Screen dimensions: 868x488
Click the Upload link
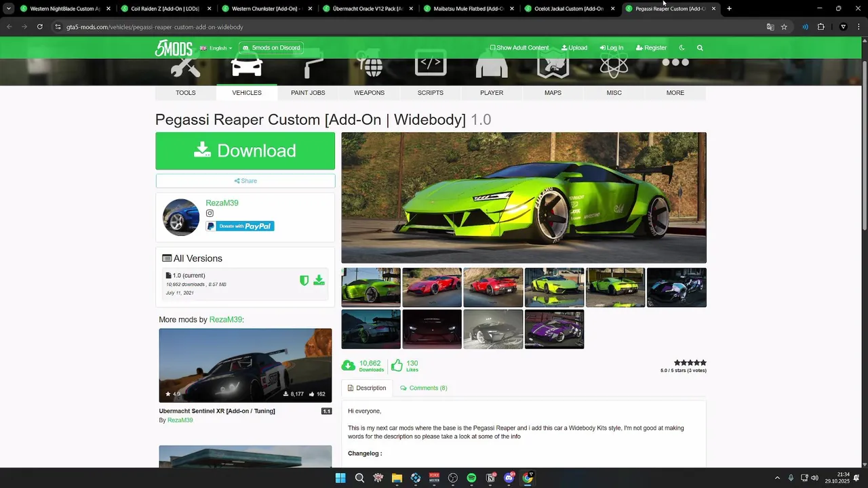click(x=574, y=47)
